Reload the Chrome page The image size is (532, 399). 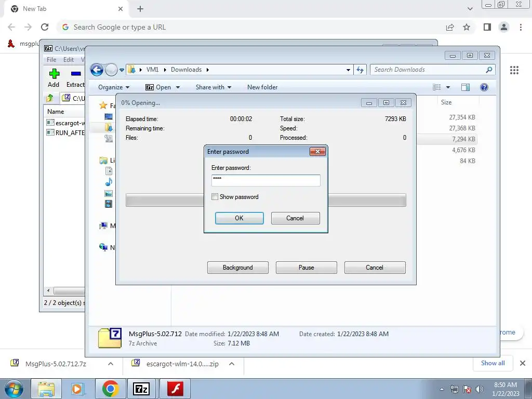[x=45, y=27]
